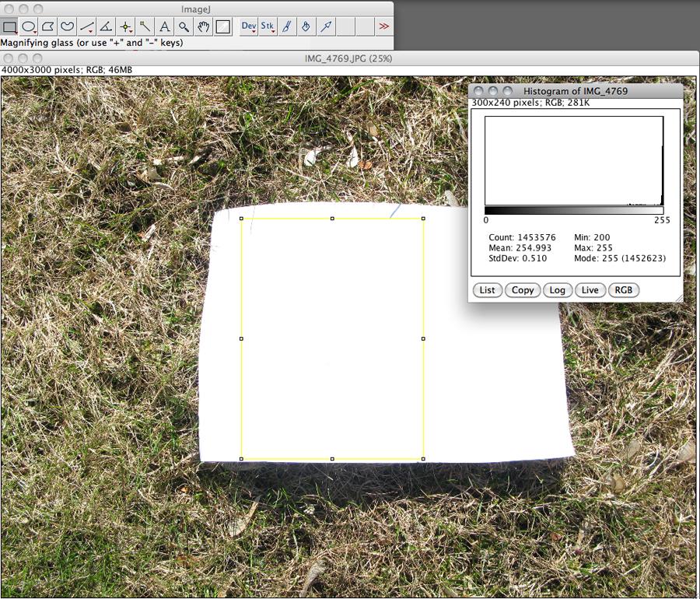This screenshot has width=700, height=599.
Task: Click the 'Max: 255' value
Action: 593,247
